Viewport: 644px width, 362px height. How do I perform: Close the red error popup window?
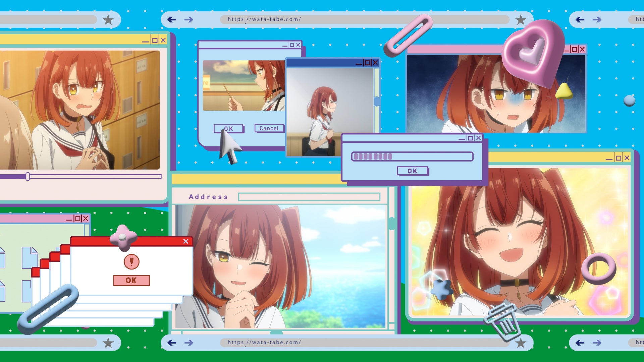[186, 241]
